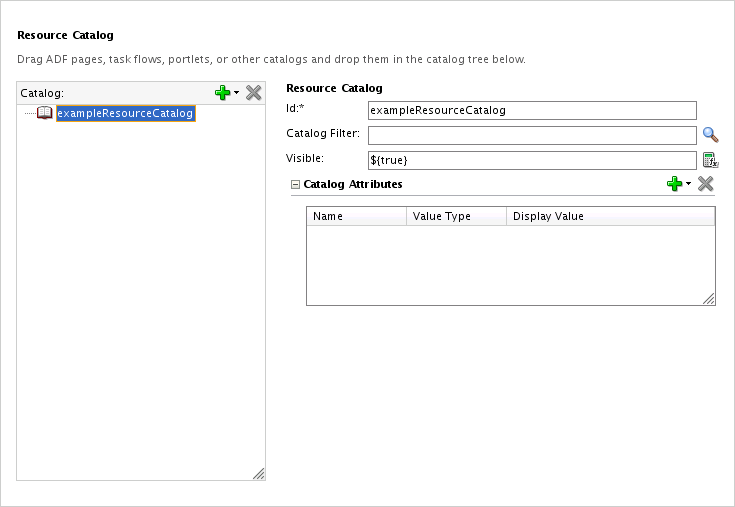
Task: Click the resize grip of the Catalog tree panel
Action: pyautogui.click(x=259, y=474)
